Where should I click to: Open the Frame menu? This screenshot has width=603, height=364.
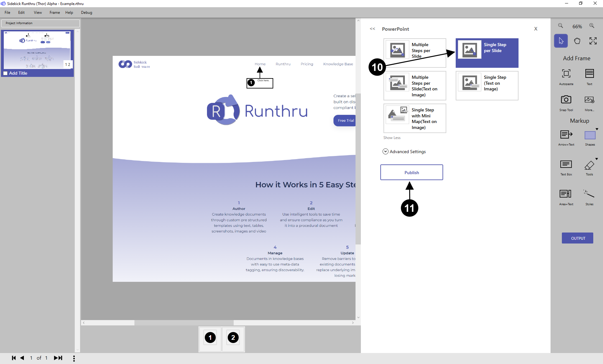coord(55,13)
